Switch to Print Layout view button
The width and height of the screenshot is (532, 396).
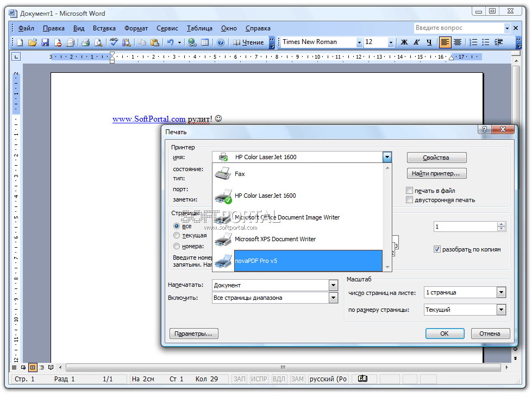[33, 367]
